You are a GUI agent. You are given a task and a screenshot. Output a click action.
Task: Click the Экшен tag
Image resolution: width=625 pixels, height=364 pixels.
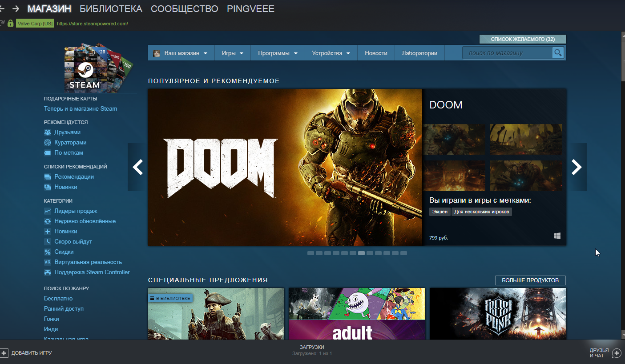[x=440, y=212]
